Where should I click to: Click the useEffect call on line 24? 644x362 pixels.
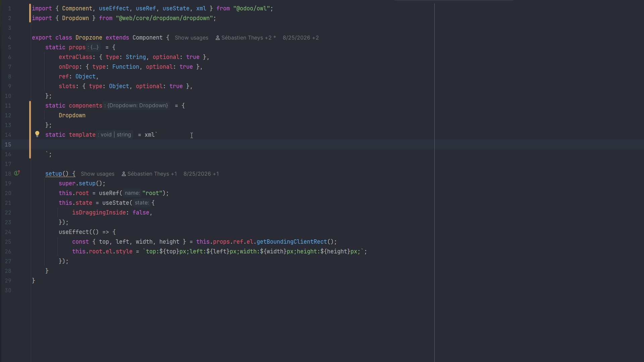point(74,232)
